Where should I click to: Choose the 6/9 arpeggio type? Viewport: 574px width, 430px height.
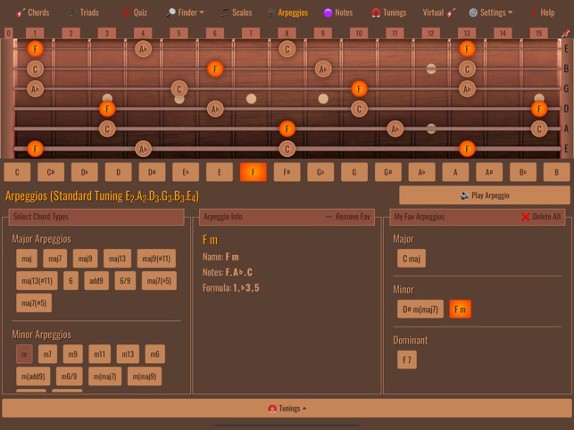pyautogui.click(x=125, y=281)
